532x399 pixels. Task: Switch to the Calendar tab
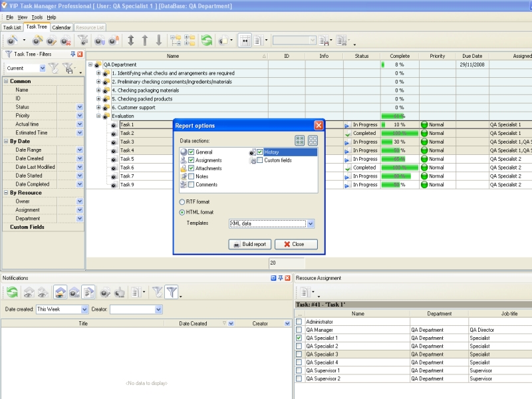61,27
